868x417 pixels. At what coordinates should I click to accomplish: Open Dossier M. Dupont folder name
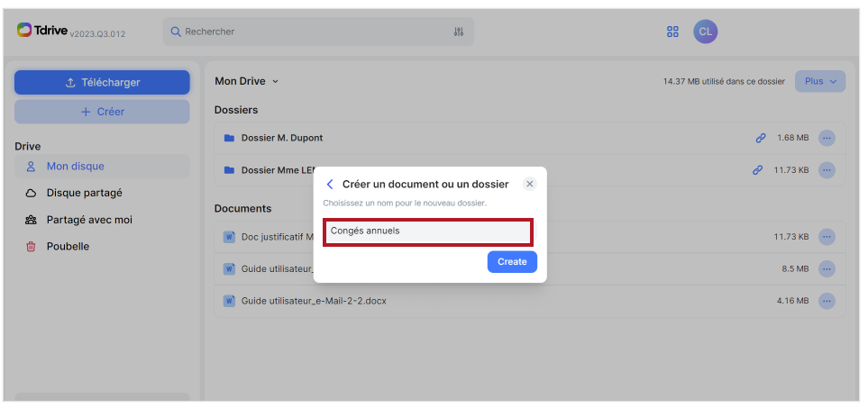(x=282, y=138)
